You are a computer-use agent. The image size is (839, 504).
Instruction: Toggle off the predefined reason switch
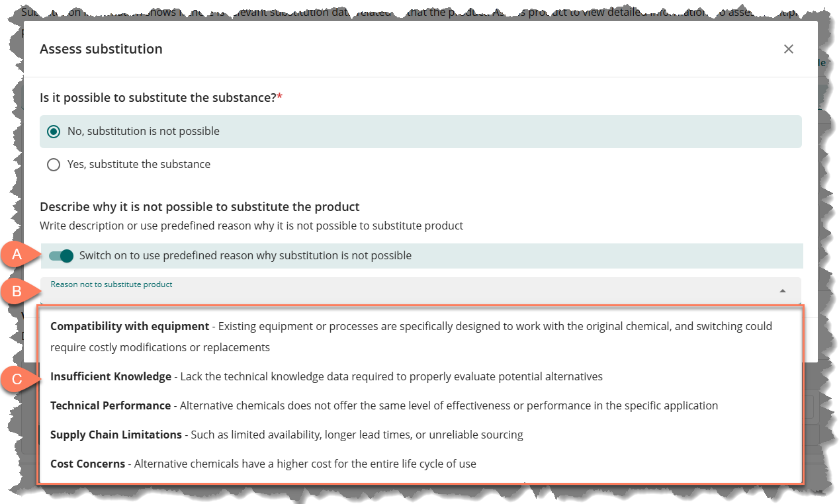point(61,256)
